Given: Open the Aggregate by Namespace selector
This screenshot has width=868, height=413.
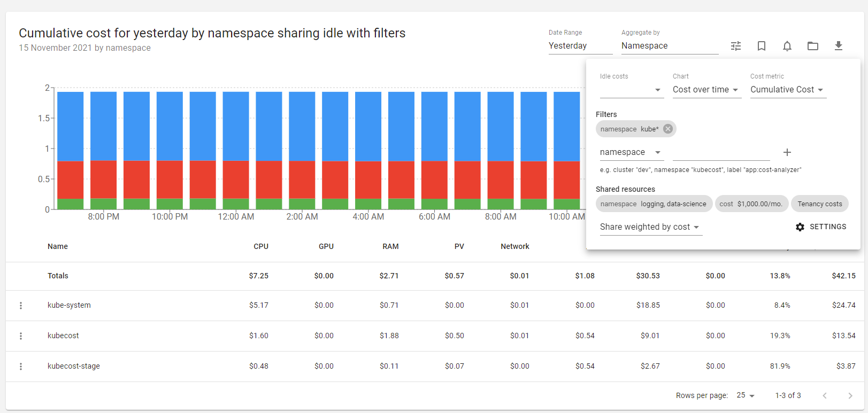Looking at the screenshot, I should [x=670, y=46].
